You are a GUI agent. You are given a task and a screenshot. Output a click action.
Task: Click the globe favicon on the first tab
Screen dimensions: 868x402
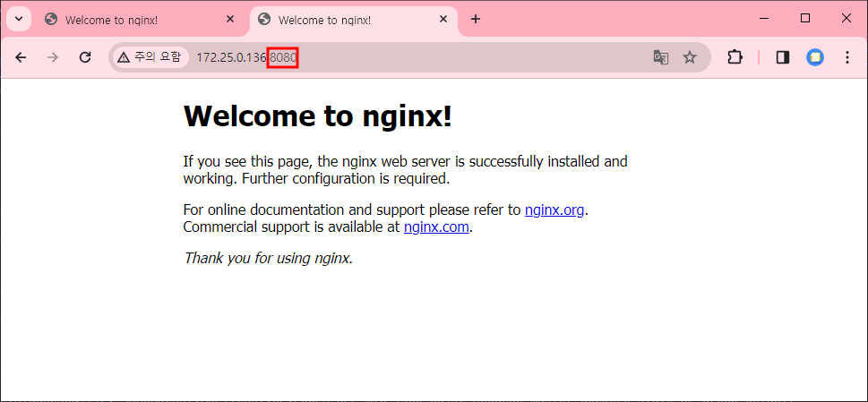[x=51, y=20]
